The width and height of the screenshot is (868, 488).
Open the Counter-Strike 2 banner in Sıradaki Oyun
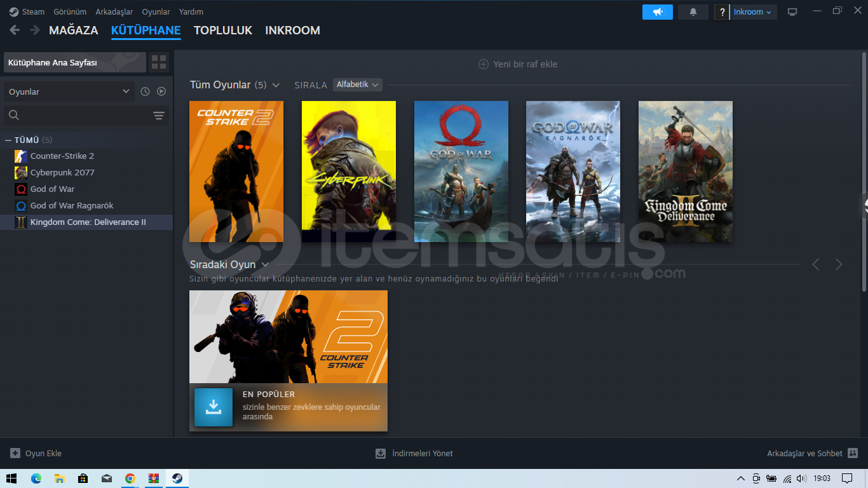pos(288,337)
